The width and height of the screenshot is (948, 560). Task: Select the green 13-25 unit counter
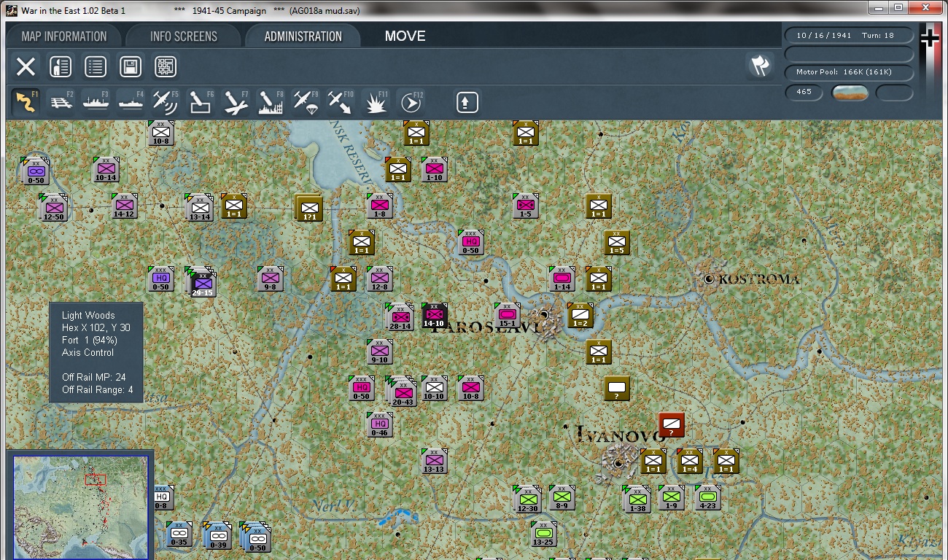pos(543,534)
